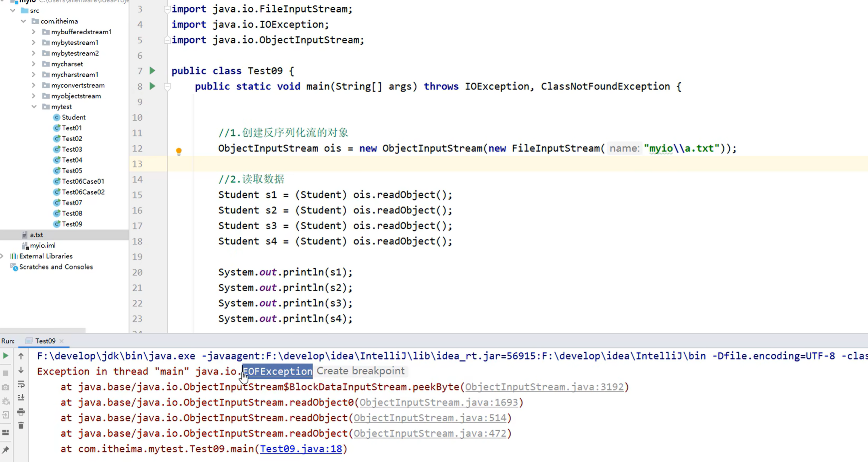
Task: Click the Pin Tab icon in Run panel
Action: coord(6,449)
